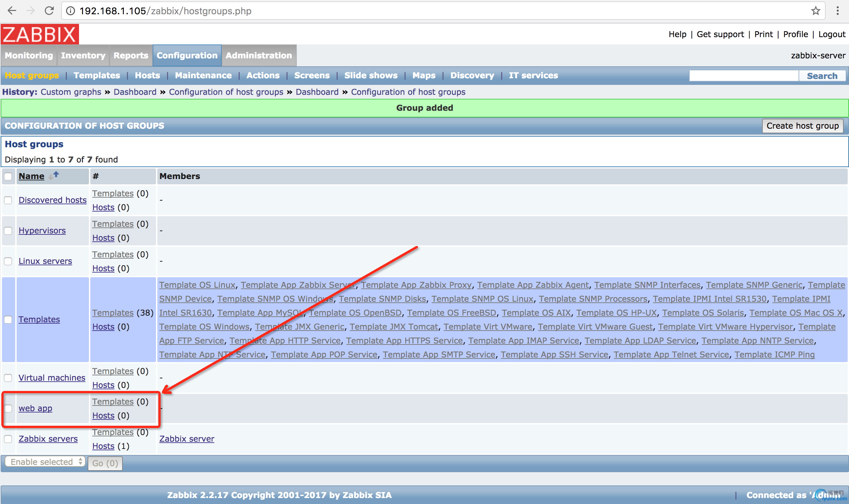Open the Administration main menu
The height and width of the screenshot is (504, 849).
tap(258, 55)
